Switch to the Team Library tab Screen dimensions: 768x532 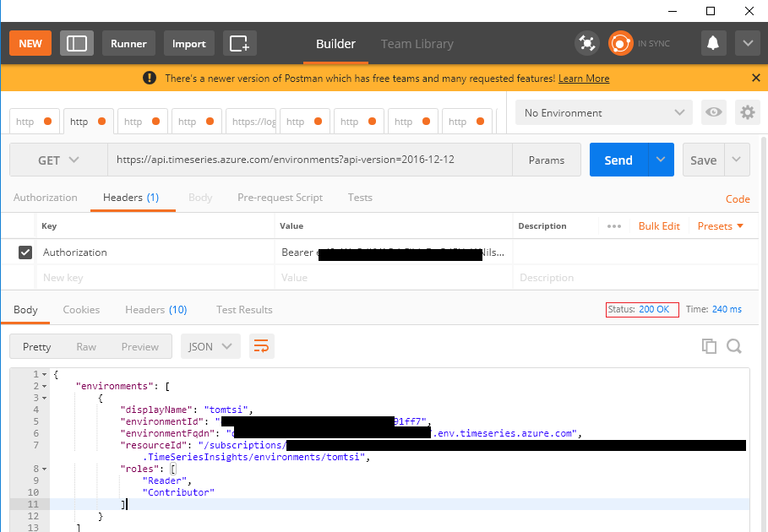pyautogui.click(x=417, y=44)
